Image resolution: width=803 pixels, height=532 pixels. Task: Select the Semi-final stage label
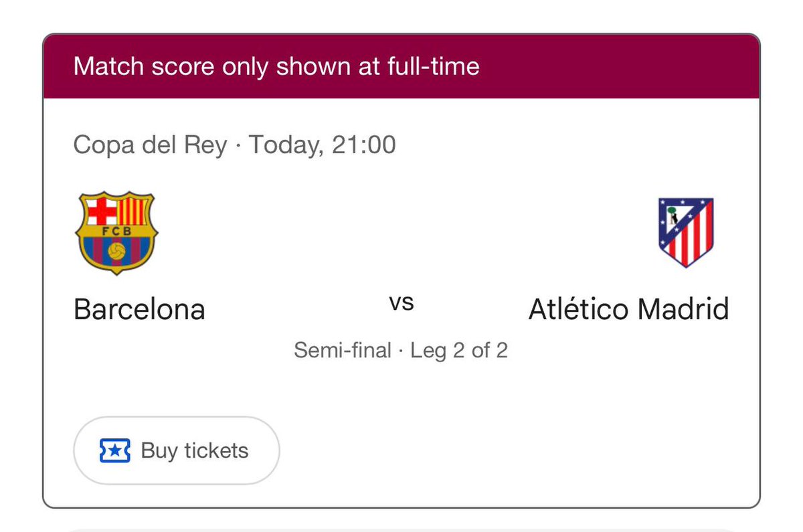(x=343, y=350)
